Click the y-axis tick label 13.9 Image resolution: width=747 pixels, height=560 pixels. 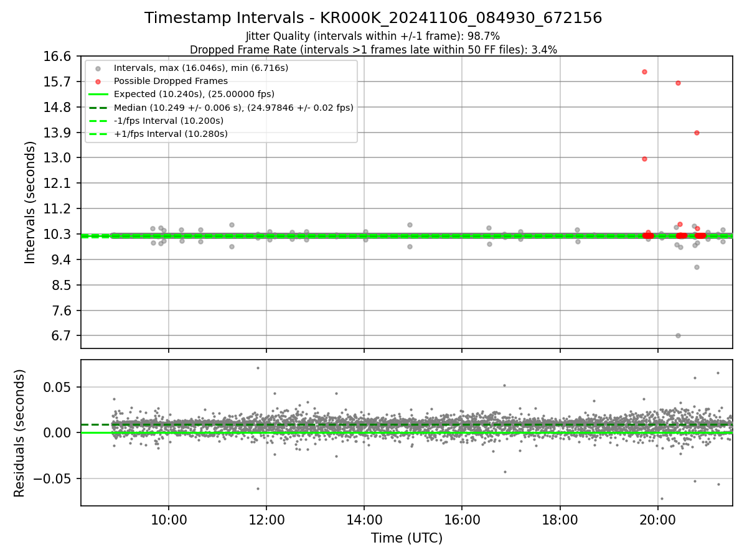pos(59,133)
